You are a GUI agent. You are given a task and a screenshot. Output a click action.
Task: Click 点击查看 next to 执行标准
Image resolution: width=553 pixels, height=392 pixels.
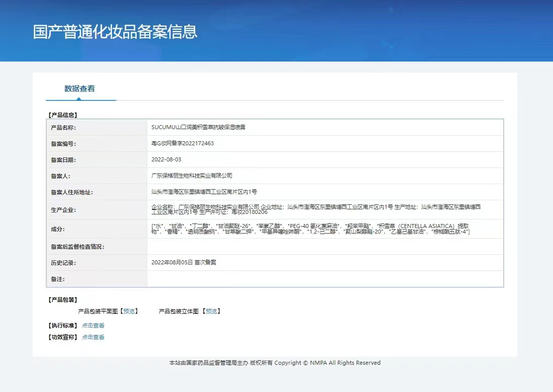(93, 325)
